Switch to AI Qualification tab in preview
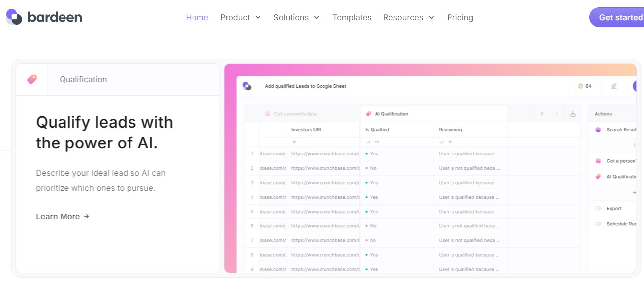Screen dimensions: 644x286 (434, 114)
